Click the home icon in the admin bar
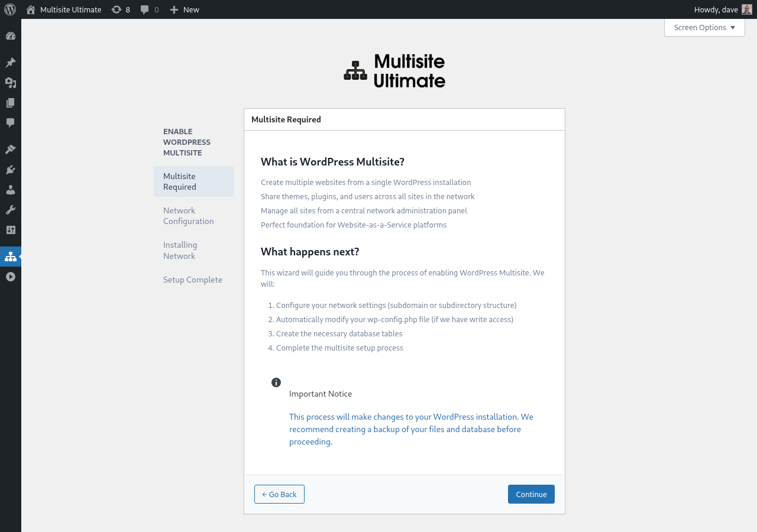Viewport: 757px width, 532px height. [x=31, y=9]
